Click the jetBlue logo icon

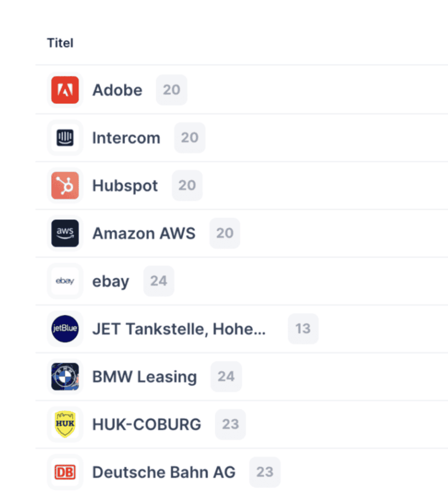(x=65, y=328)
